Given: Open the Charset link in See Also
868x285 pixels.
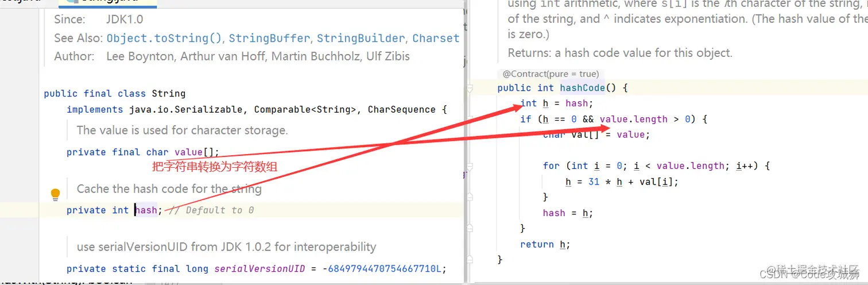Looking at the screenshot, I should tap(436, 38).
